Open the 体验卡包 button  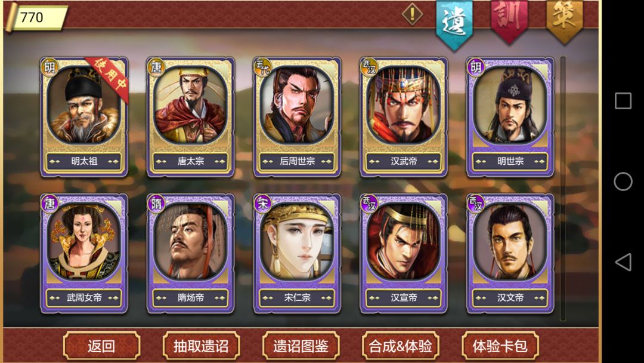click(x=500, y=346)
